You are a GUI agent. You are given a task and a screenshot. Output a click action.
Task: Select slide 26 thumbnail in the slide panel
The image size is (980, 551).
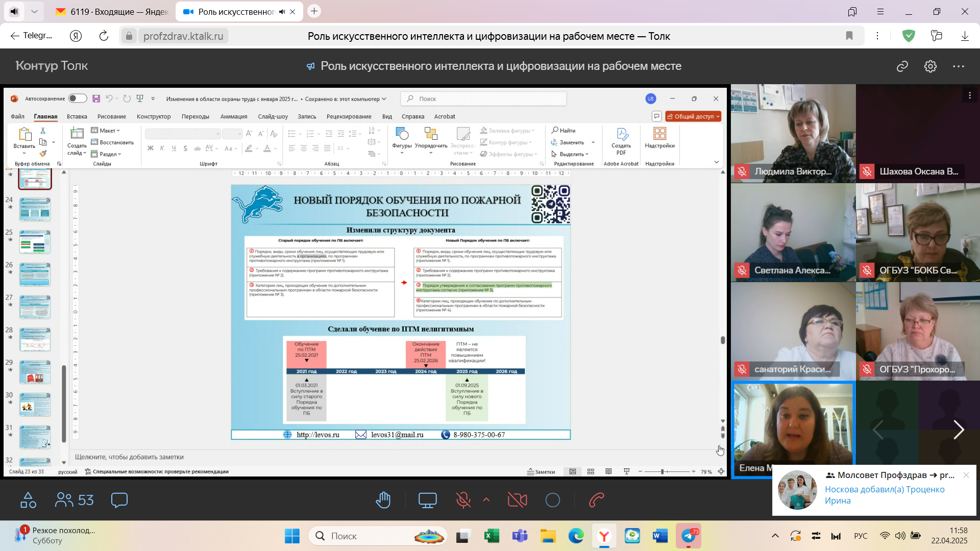[35, 274]
